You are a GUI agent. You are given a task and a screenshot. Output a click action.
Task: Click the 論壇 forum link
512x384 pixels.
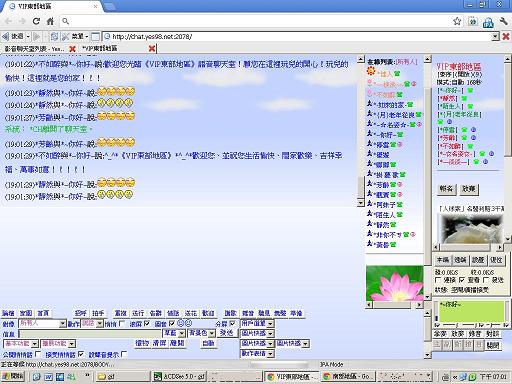point(8,313)
